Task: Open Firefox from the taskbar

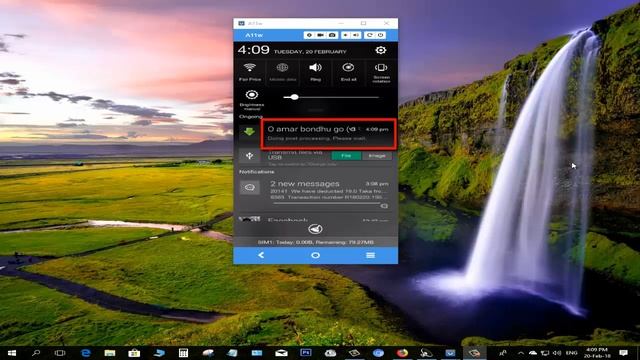Action: 402,353
